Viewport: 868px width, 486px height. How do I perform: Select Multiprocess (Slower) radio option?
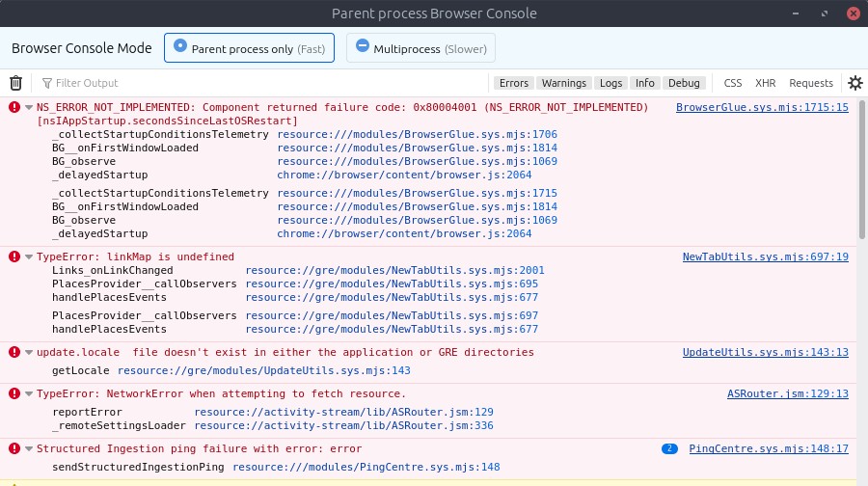(x=420, y=48)
